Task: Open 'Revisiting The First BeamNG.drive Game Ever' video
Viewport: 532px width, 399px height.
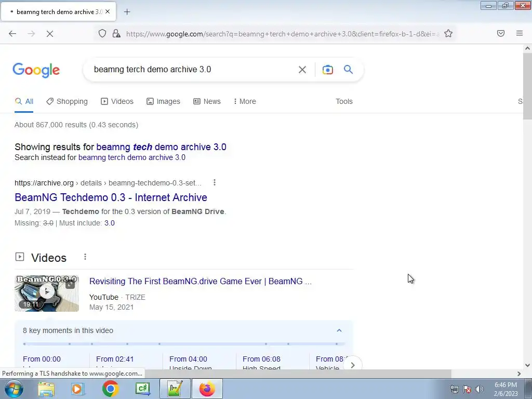Action: tap(201, 281)
